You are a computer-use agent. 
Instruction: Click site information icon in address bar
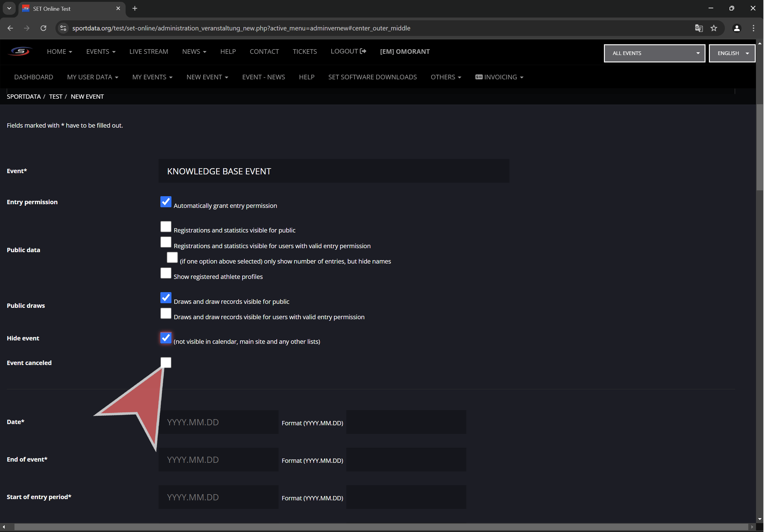pyautogui.click(x=63, y=28)
